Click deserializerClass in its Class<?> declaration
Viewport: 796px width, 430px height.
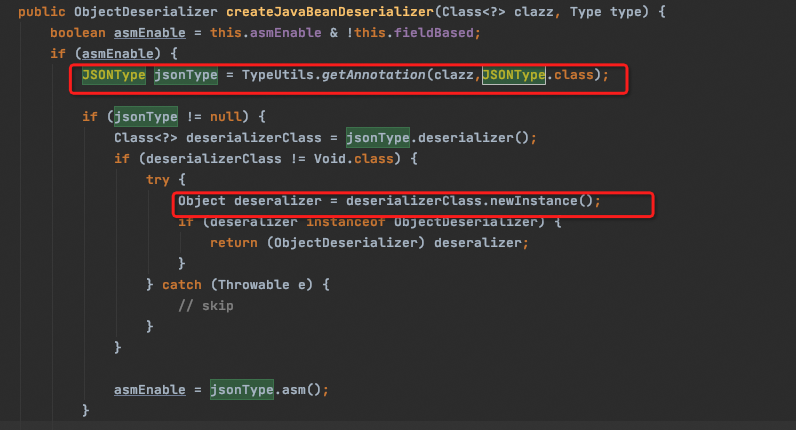pos(253,138)
